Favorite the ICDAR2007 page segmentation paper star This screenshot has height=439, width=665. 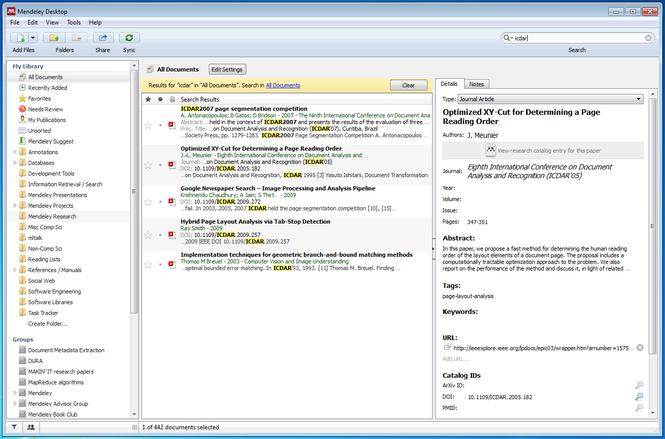point(148,125)
